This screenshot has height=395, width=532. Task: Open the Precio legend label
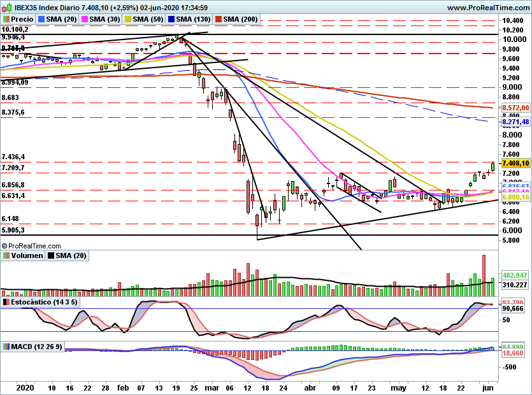(22, 19)
